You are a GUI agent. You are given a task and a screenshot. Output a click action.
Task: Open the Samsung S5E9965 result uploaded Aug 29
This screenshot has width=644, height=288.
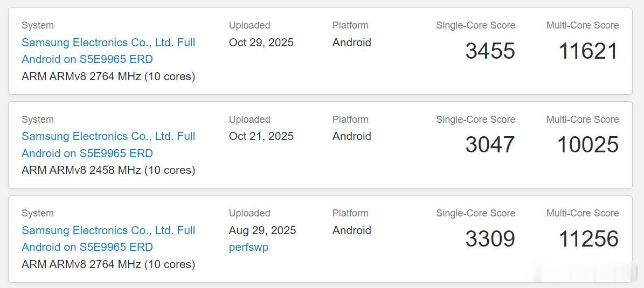click(108, 230)
